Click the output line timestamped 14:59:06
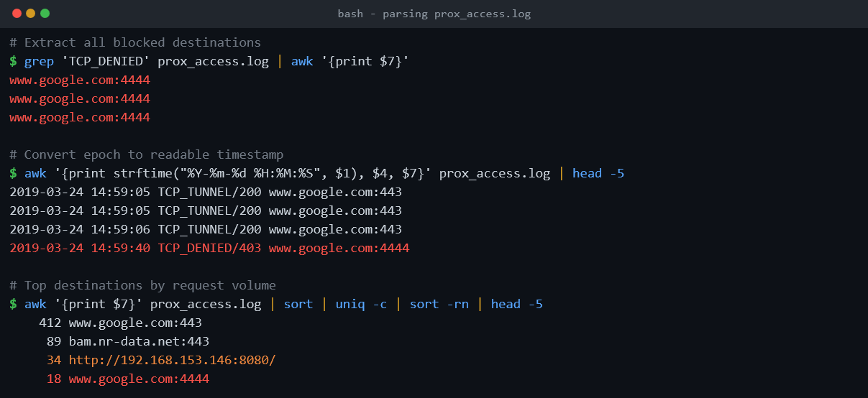The image size is (868, 398). coord(206,229)
